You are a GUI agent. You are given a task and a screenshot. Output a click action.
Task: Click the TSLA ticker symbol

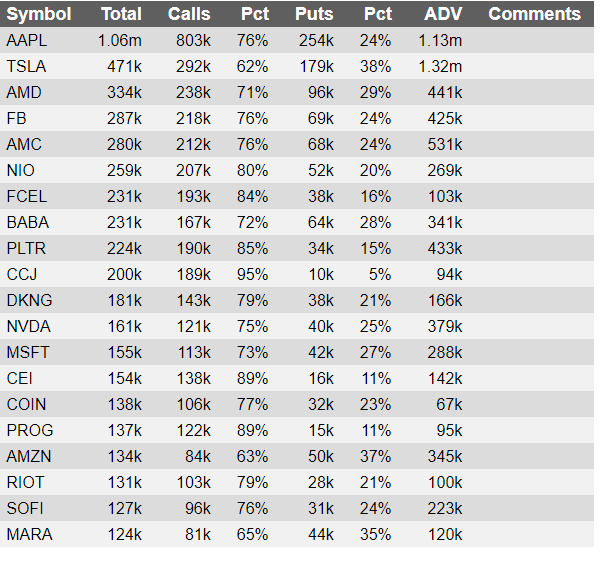tap(26, 66)
